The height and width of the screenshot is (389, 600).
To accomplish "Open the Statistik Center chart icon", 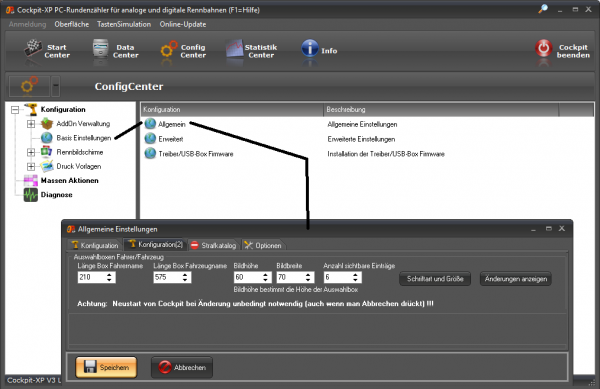I will [x=234, y=49].
